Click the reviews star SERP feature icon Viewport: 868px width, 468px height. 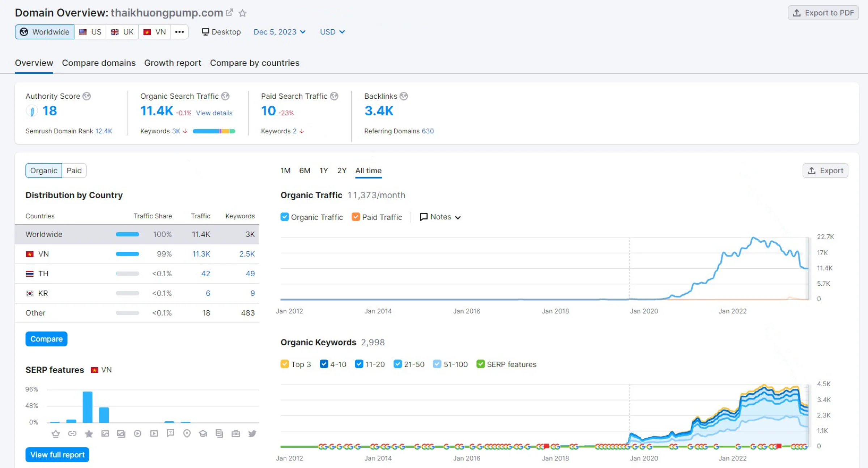[89, 433]
